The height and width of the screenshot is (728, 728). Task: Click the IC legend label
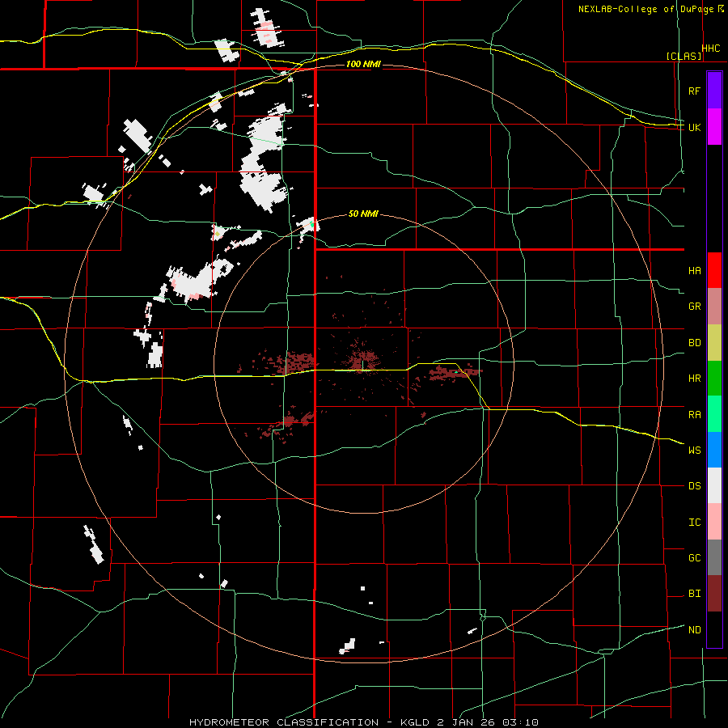pyautogui.click(x=694, y=523)
